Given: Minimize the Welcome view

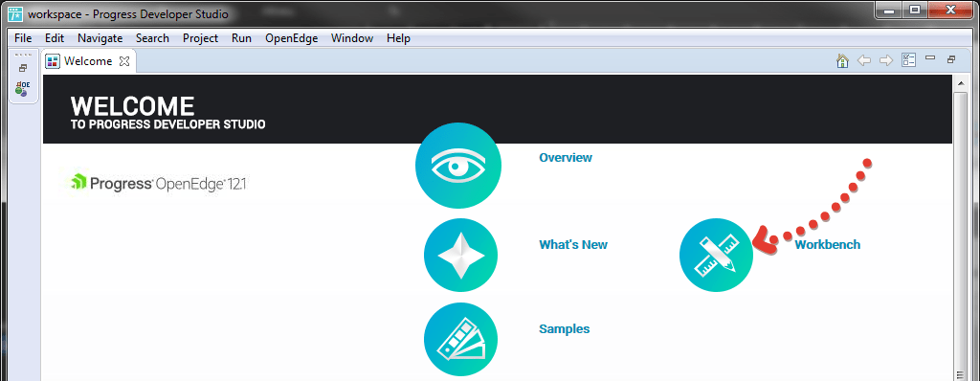Looking at the screenshot, I should (x=930, y=58).
